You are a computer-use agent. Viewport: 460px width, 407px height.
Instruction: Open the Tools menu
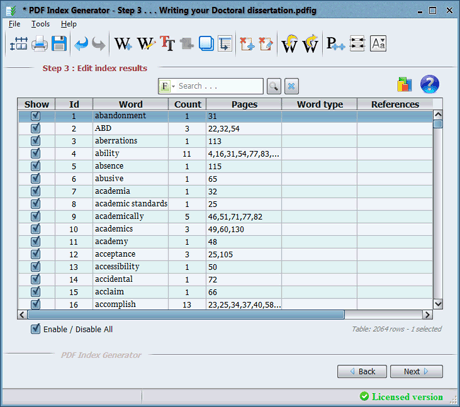(x=41, y=24)
